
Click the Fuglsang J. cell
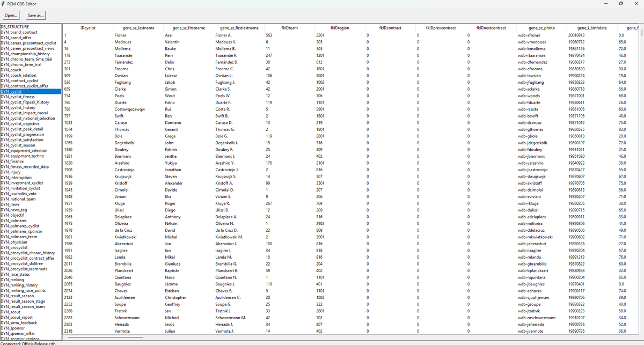click(x=225, y=82)
